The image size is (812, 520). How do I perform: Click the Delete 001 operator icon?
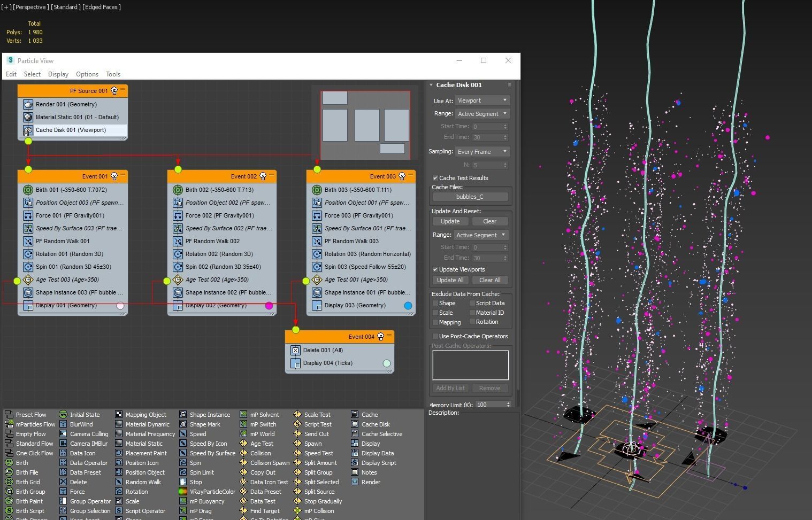(x=295, y=350)
